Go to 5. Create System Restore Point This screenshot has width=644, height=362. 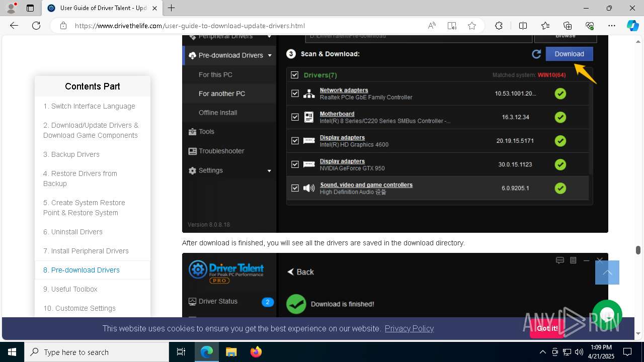click(84, 208)
